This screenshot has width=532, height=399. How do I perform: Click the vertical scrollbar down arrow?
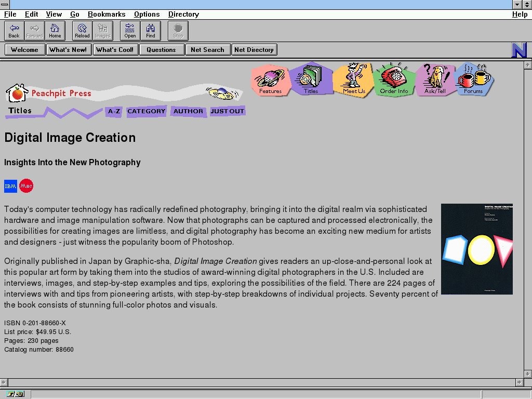pyautogui.click(x=527, y=374)
